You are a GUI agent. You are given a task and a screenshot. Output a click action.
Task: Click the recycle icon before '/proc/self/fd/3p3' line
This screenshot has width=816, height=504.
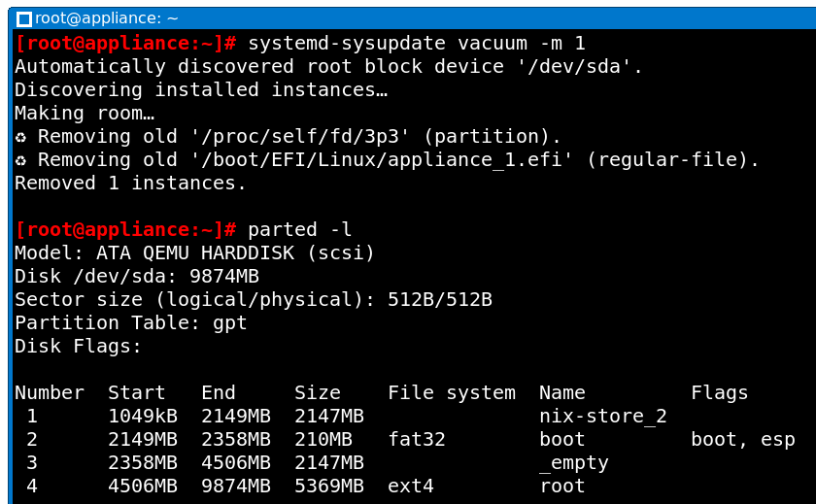20,137
